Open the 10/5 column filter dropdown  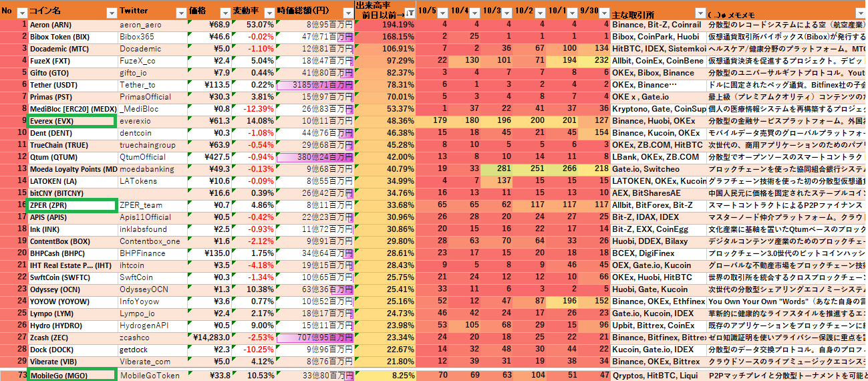[442, 13]
